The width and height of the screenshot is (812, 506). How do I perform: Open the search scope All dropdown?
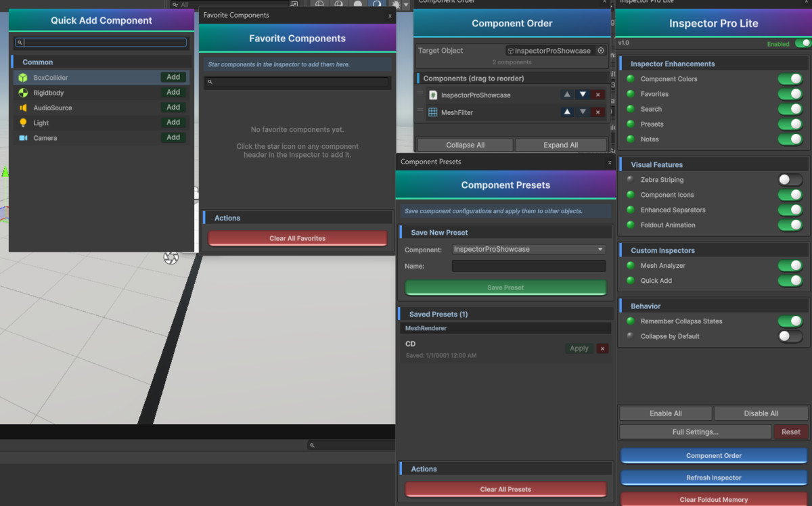177,3
